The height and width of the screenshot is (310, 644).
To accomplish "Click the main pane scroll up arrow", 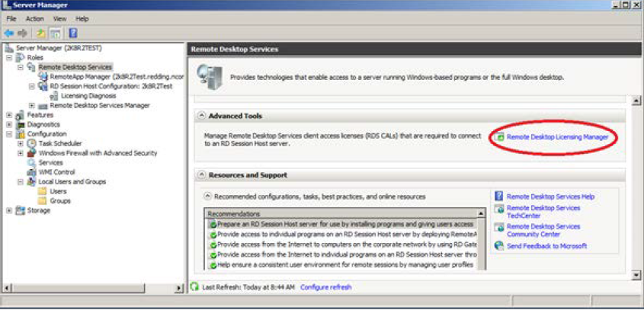I will [636, 101].
